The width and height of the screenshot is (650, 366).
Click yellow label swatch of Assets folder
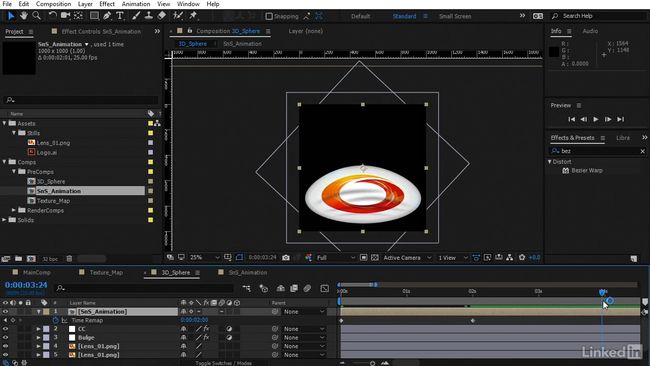pos(150,123)
